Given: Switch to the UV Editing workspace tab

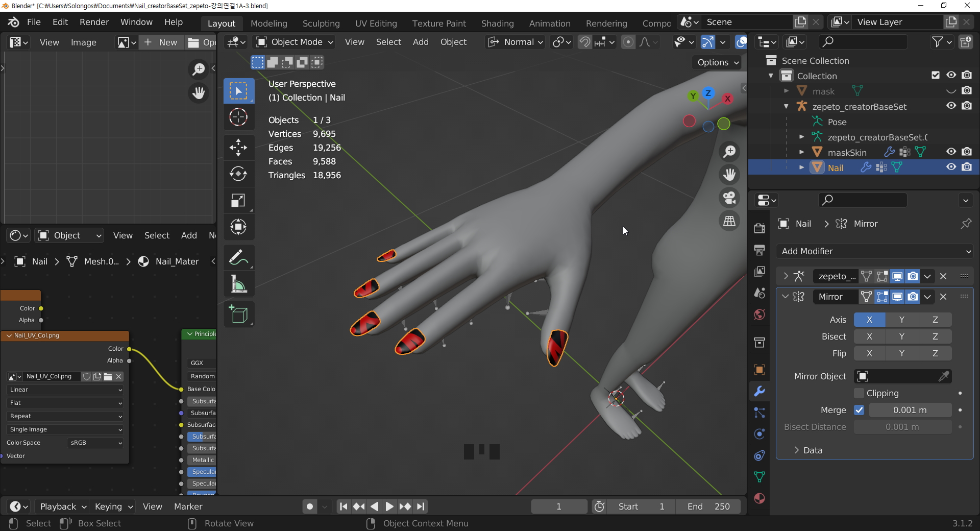Looking at the screenshot, I should tap(376, 23).
